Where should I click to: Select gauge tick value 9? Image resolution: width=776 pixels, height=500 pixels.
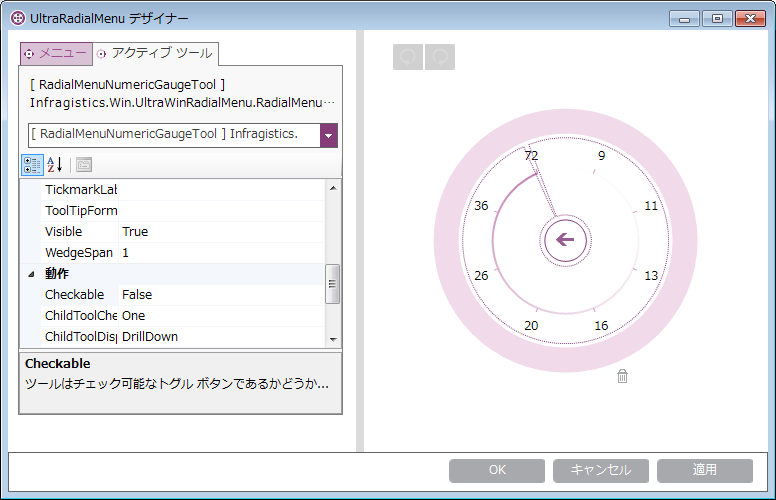(601, 155)
